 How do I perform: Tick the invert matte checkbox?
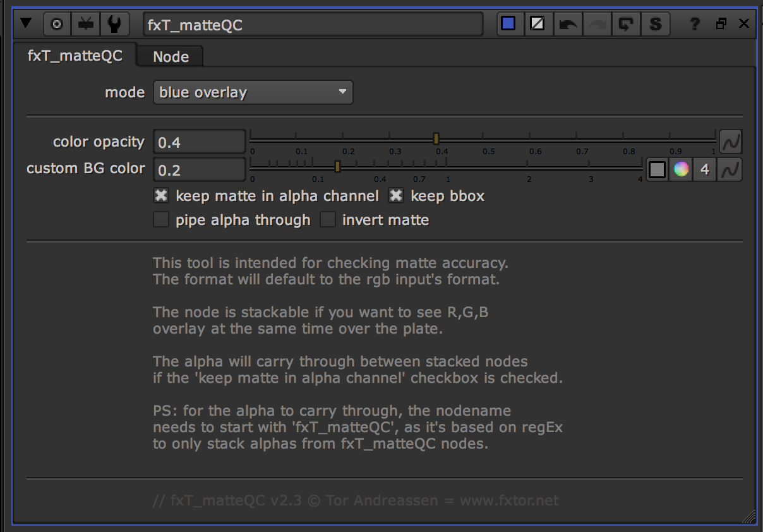[328, 220]
